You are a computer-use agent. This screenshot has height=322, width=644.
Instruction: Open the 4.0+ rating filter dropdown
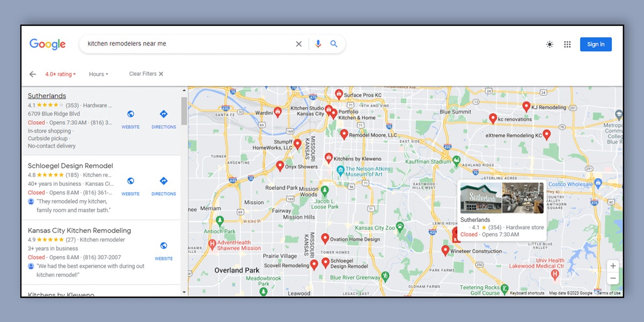click(60, 74)
